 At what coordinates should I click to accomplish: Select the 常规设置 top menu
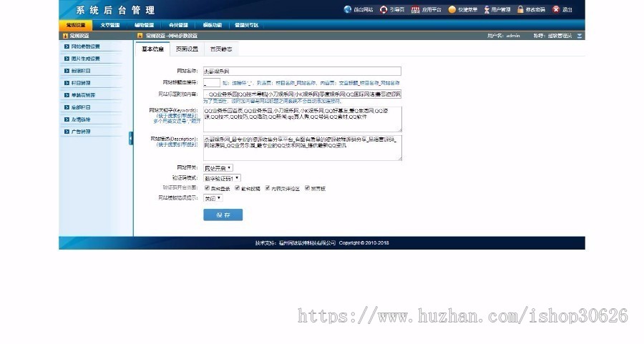coord(76,25)
